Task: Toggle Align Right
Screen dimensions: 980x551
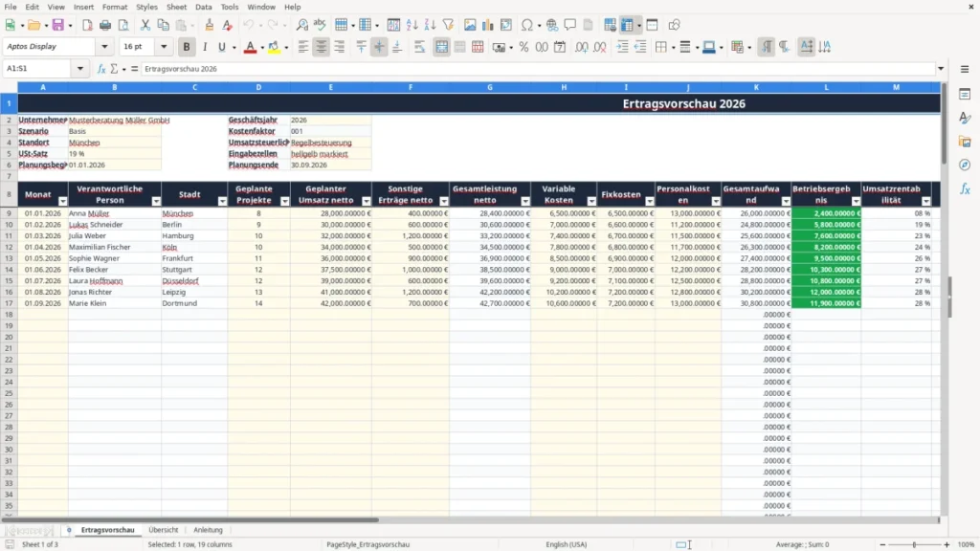Action: pos(340,47)
